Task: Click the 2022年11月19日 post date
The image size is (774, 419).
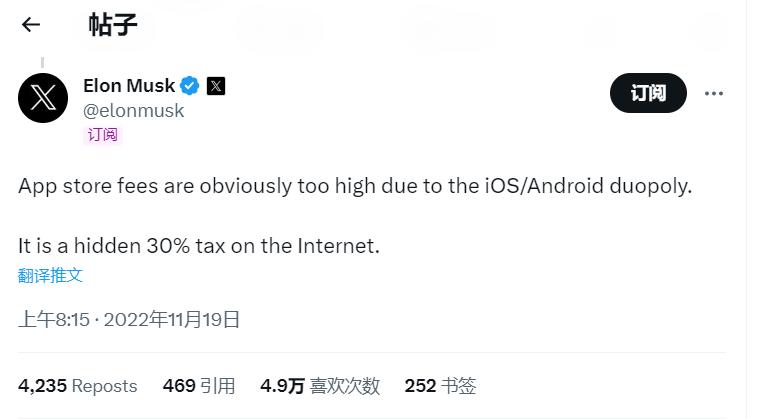Action: click(x=172, y=320)
